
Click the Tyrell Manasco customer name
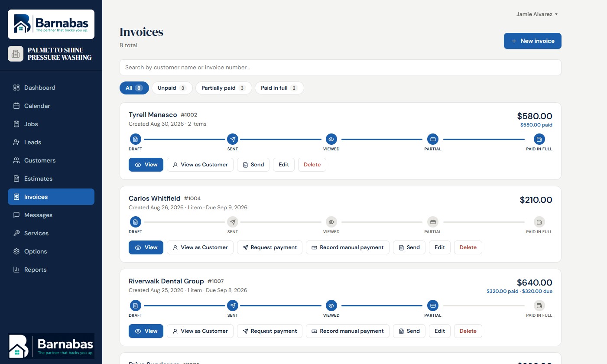pyautogui.click(x=153, y=115)
